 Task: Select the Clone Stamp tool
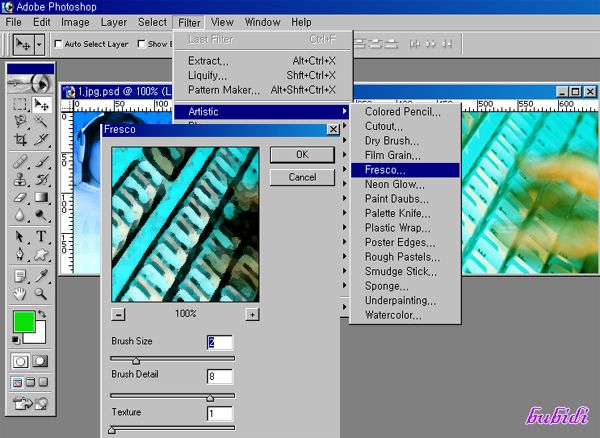pos(20,179)
